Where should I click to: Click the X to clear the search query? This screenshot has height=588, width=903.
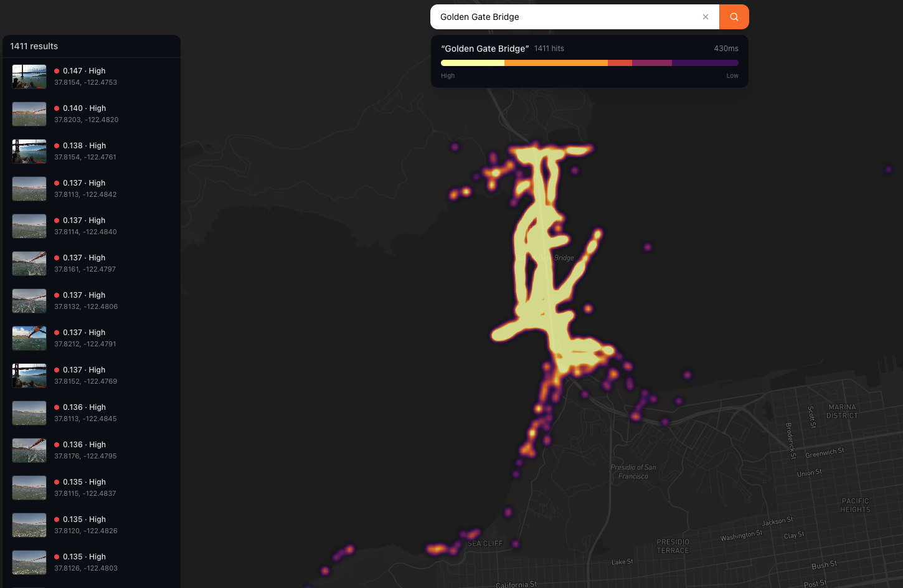tap(705, 17)
